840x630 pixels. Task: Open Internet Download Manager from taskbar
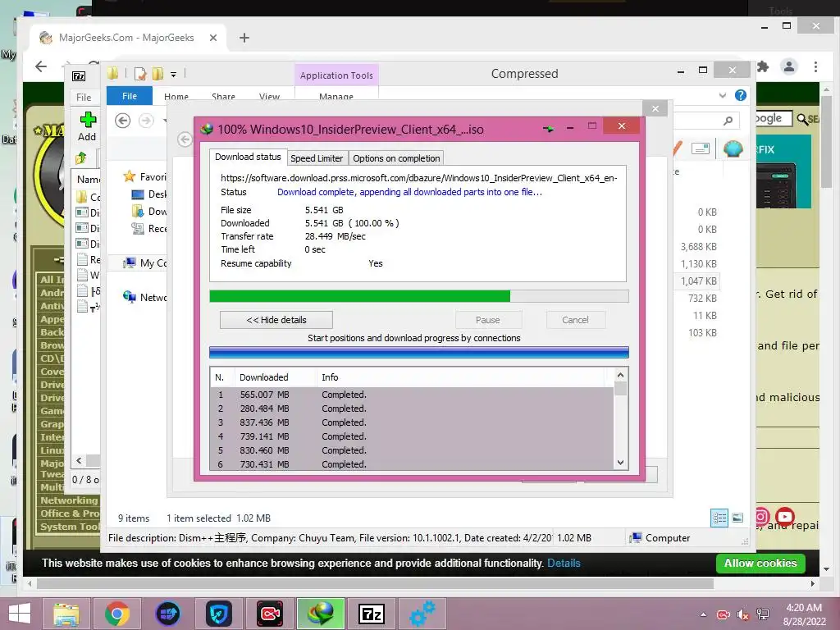[321, 614]
